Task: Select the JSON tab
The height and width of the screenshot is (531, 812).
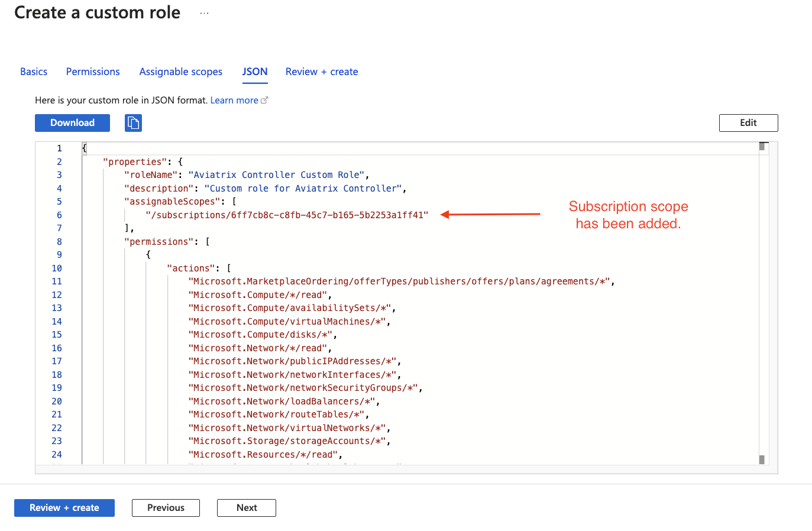Action: click(x=255, y=72)
